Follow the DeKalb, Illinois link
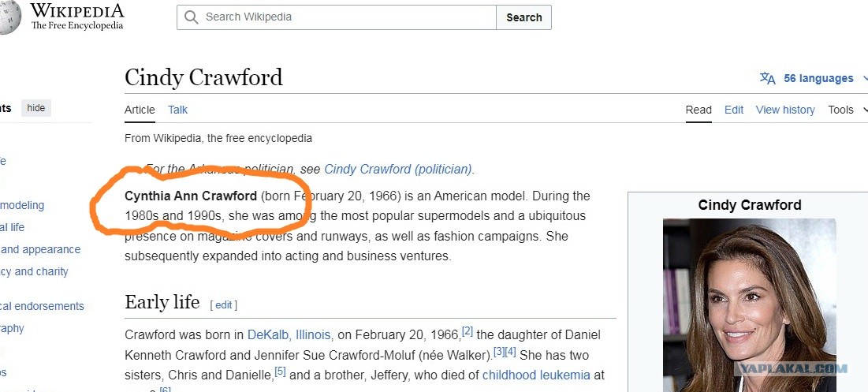Image resolution: width=868 pixels, height=392 pixels. pyautogui.click(x=289, y=335)
